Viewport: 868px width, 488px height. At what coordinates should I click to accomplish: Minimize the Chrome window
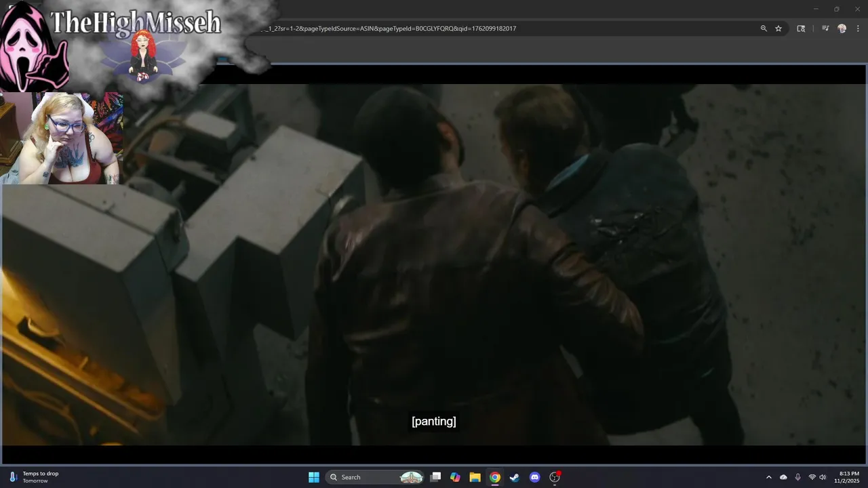click(816, 9)
